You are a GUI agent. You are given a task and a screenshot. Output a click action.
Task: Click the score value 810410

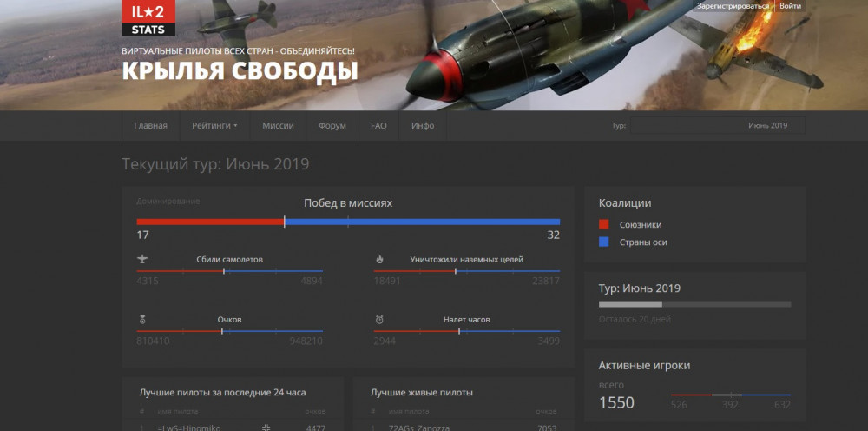pyautogui.click(x=154, y=341)
